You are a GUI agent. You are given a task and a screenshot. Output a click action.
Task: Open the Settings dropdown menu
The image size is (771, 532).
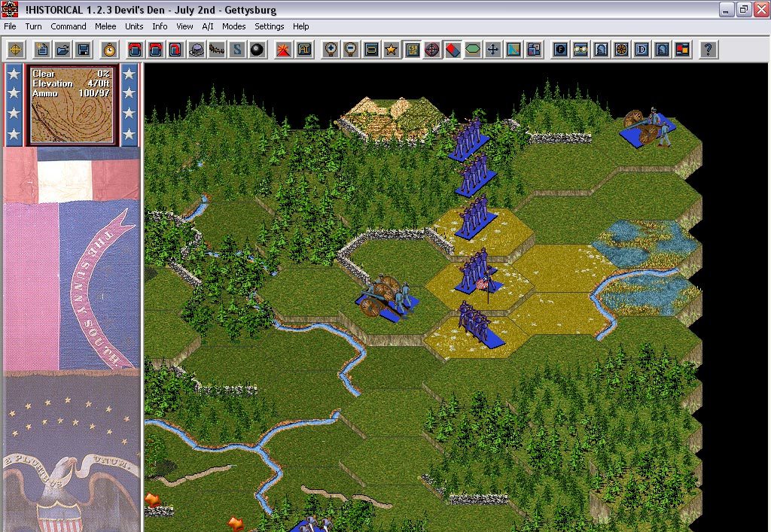[269, 26]
